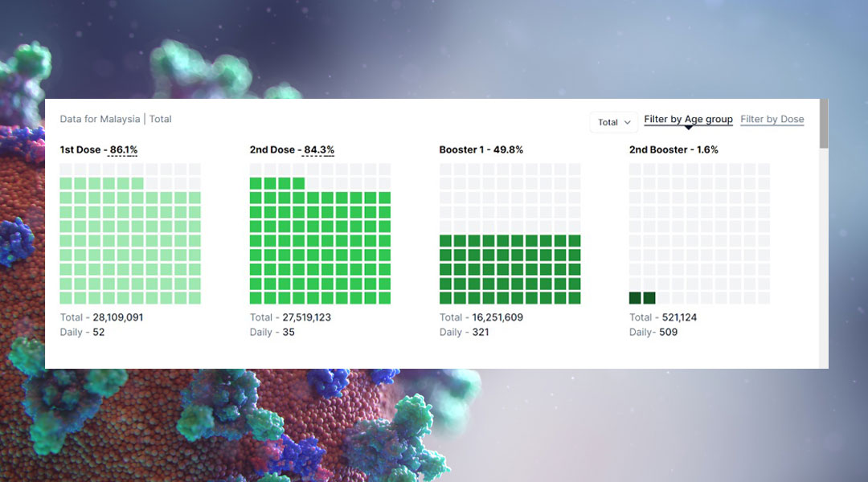Click the Booster 1 daily value 321
Screen dimensions: 868x482
click(481, 333)
